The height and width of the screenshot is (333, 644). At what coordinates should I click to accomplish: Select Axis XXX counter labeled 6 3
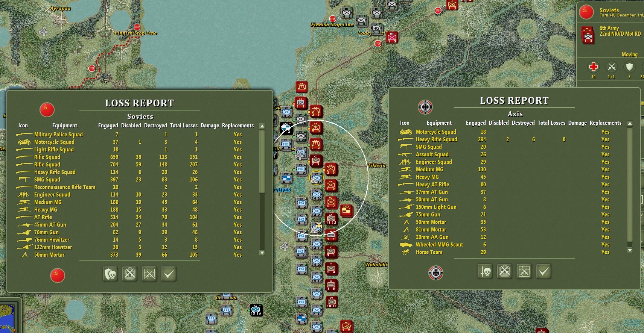pos(287,178)
